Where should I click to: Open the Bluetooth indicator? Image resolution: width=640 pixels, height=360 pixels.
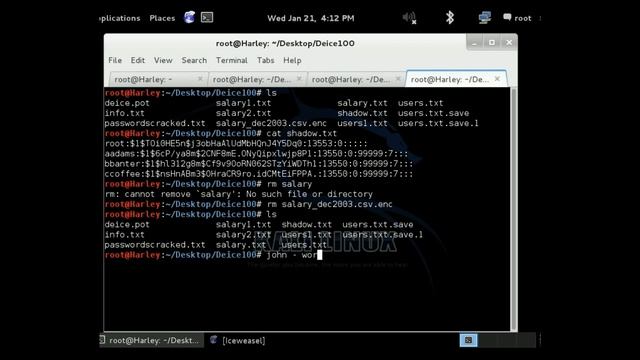point(449,18)
